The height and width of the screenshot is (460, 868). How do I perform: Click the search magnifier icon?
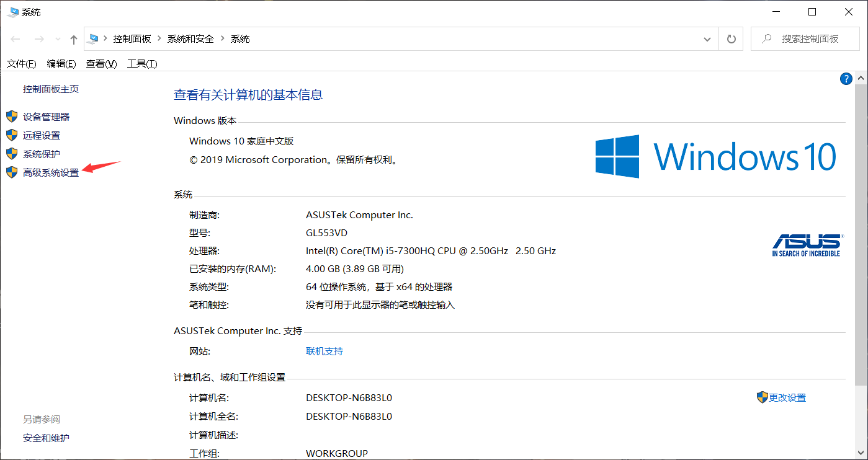[767, 38]
